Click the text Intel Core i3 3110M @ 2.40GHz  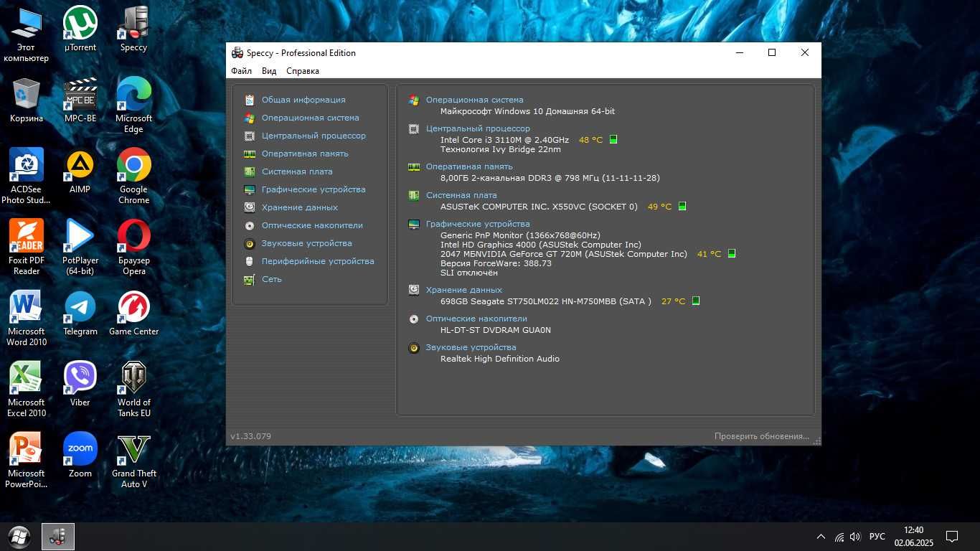click(x=504, y=140)
